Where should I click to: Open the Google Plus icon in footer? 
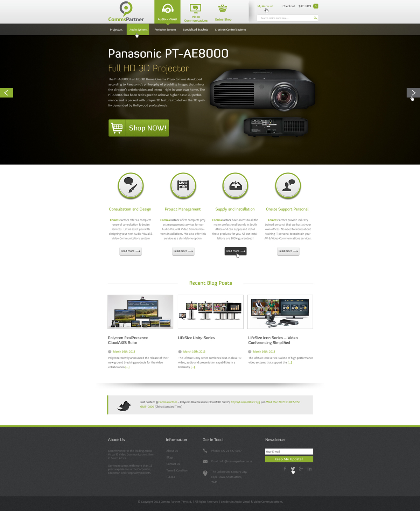pos(301,469)
